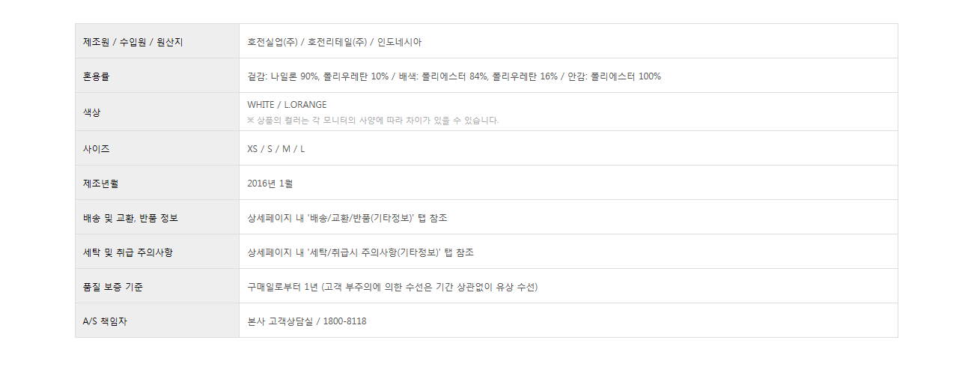
Task: Select the 세탁 및 취급 주의사항 label
Action: point(127,252)
